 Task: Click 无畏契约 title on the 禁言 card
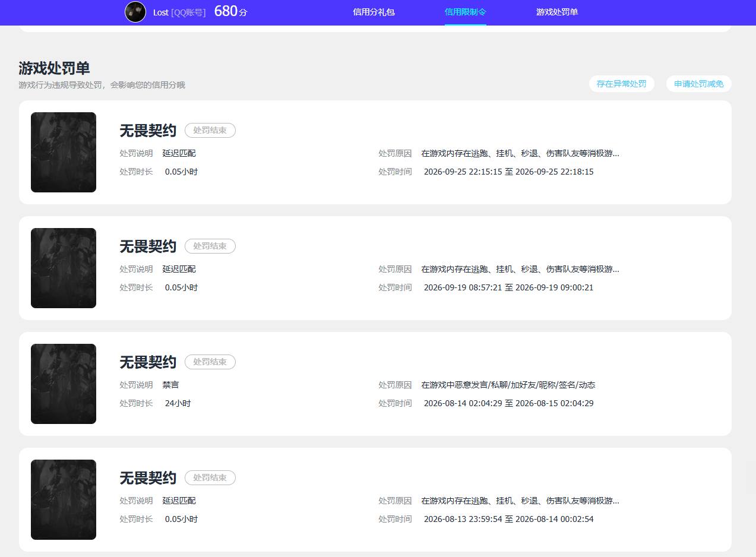(x=148, y=362)
